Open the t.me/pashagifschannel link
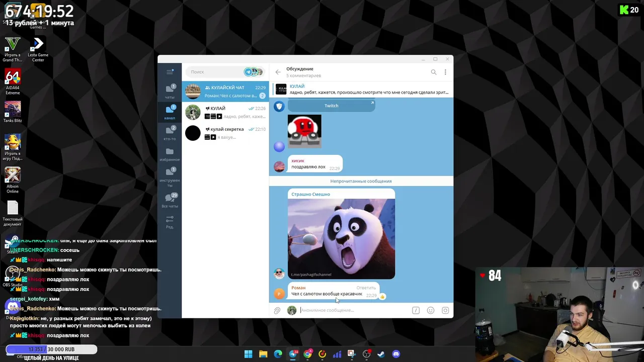The width and height of the screenshot is (644, 362). [311, 275]
